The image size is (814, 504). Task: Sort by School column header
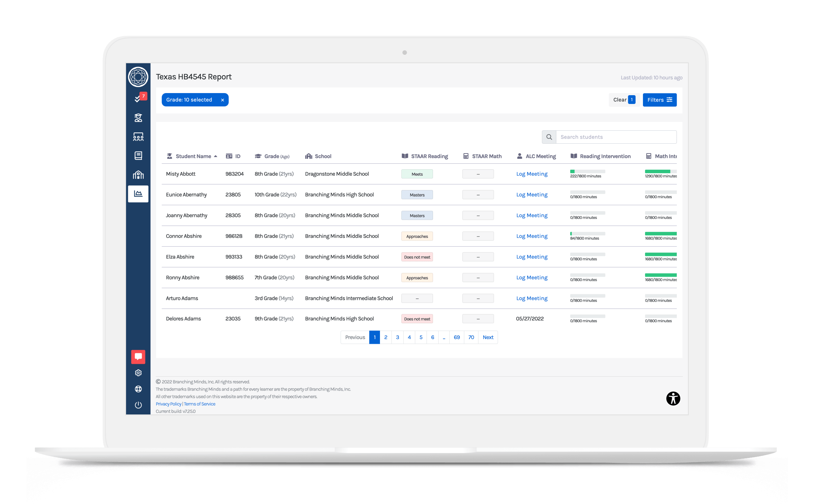(x=318, y=156)
